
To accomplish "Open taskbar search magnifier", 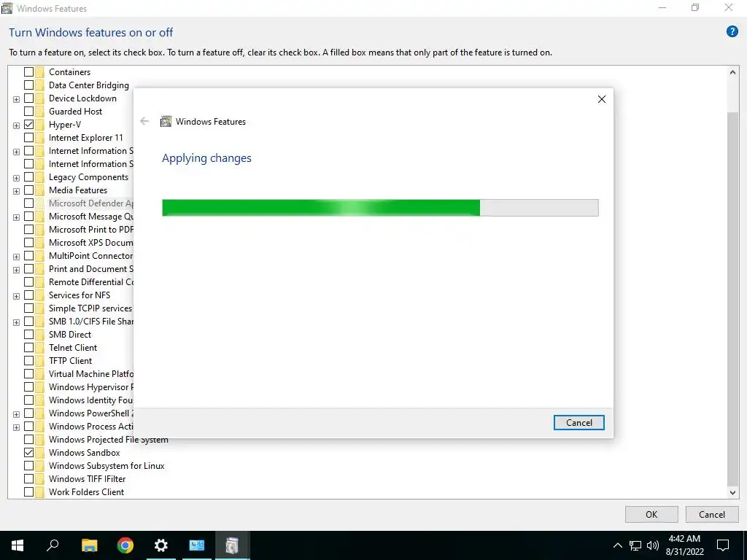I will pos(53,545).
